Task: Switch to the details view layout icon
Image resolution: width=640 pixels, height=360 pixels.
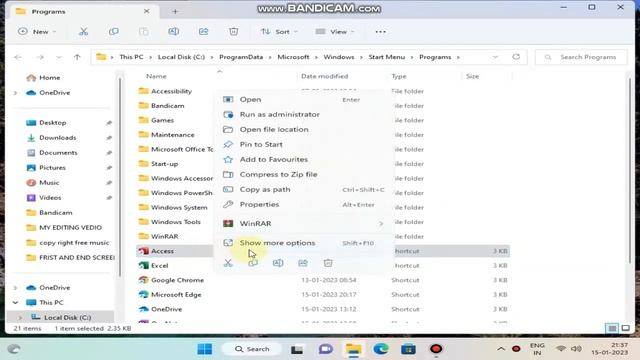Action: point(611,328)
